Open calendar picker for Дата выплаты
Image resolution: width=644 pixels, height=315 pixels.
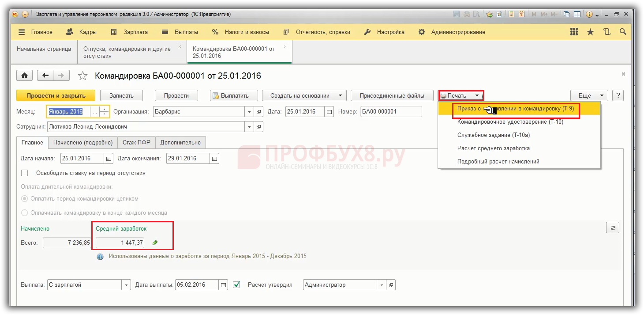pyautogui.click(x=223, y=285)
